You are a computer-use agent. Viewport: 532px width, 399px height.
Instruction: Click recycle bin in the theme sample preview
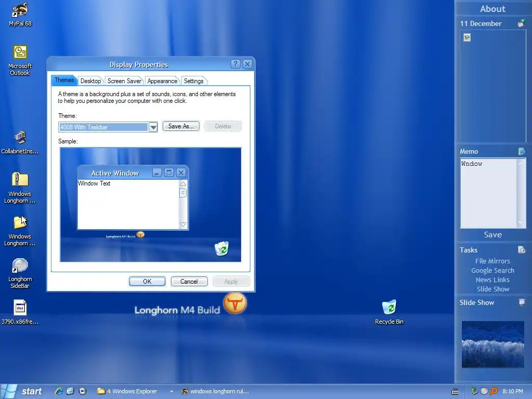tap(221, 248)
